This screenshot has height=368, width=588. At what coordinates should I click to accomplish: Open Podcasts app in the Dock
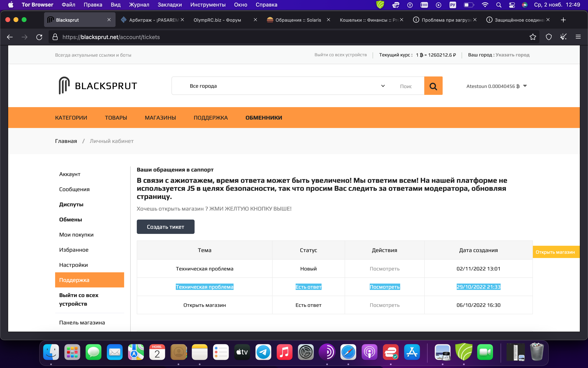pyautogui.click(x=370, y=352)
